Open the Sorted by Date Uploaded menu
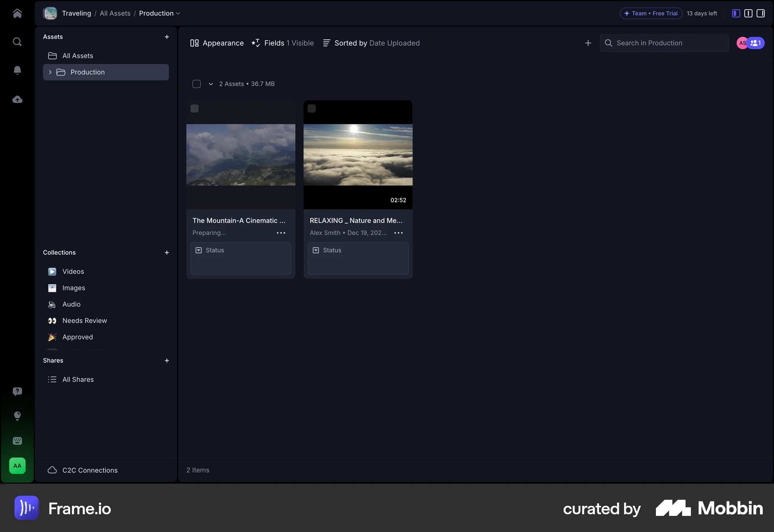 [371, 43]
